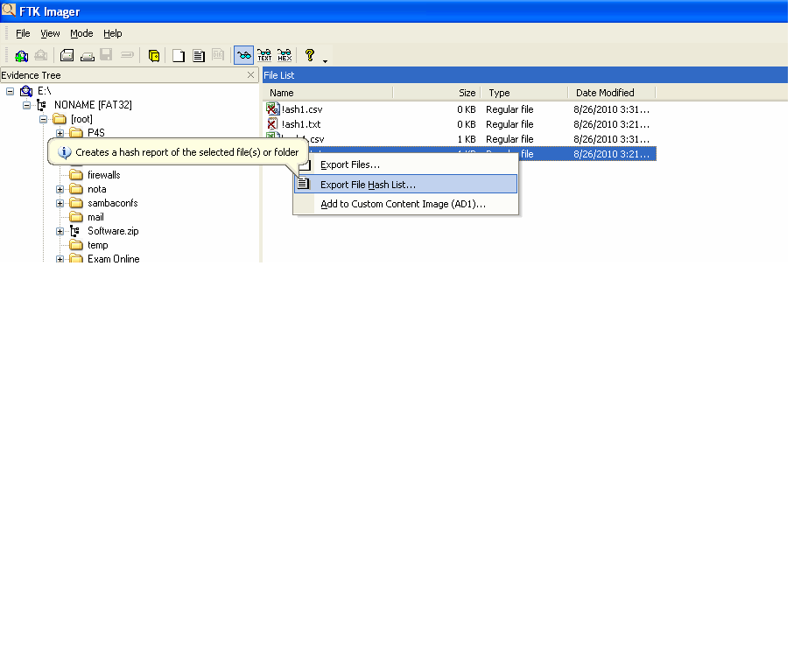The image size is (801, 672).
Task: Sort file list by Date Modified column
Action: coord(612,93)
